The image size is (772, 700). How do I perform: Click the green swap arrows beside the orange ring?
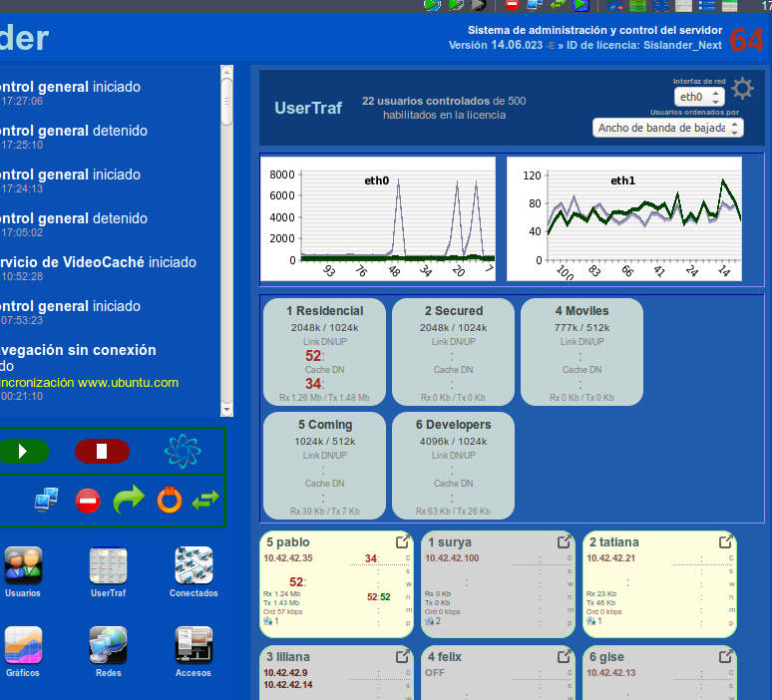[x=205, y=501]
